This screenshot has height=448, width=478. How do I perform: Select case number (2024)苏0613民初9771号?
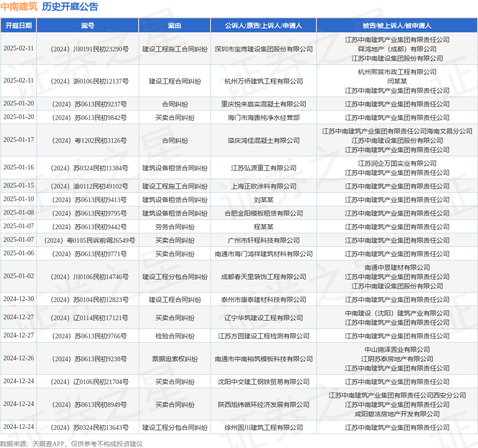[x=90, y=254]
